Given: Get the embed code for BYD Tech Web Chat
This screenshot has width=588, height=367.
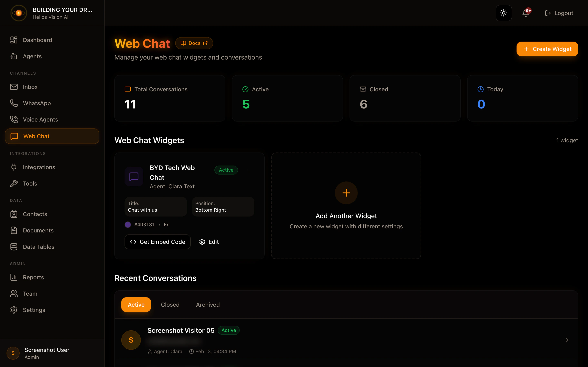Looking at the screenshot, I should pos(157,242).
